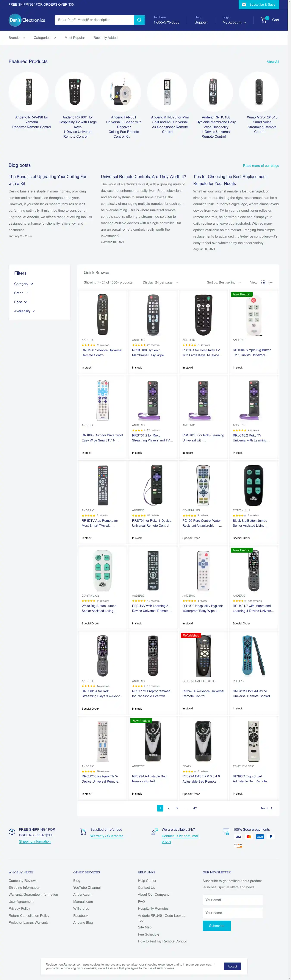Open Display 24 per page dropdown
The width and height of the screenshot is (291, 980).
pyautogui.click(x=160, y=283)
